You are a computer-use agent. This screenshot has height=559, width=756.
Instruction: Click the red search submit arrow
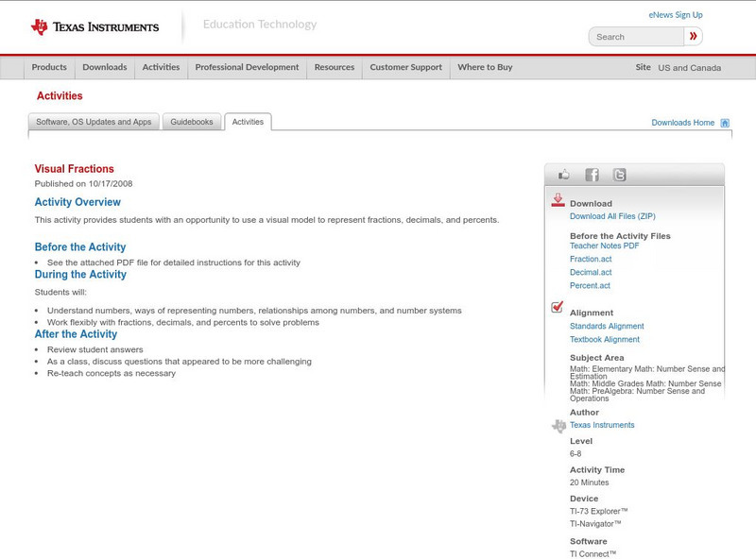tap(694, 37)
